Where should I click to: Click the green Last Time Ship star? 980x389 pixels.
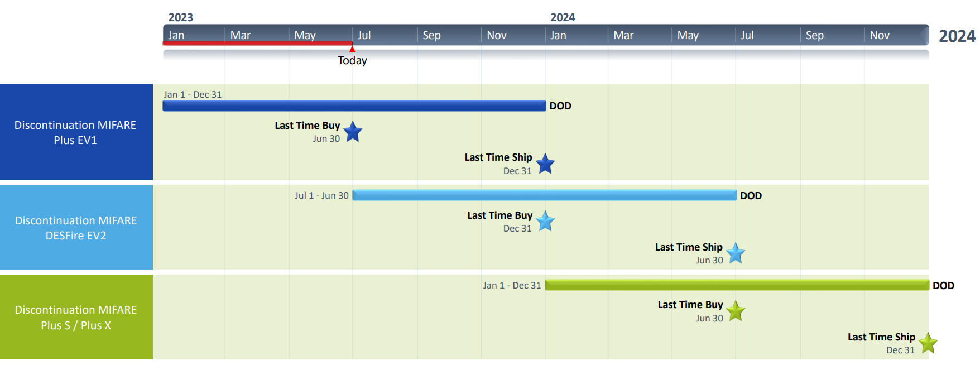pyautogui.click(x=928, y=343)
